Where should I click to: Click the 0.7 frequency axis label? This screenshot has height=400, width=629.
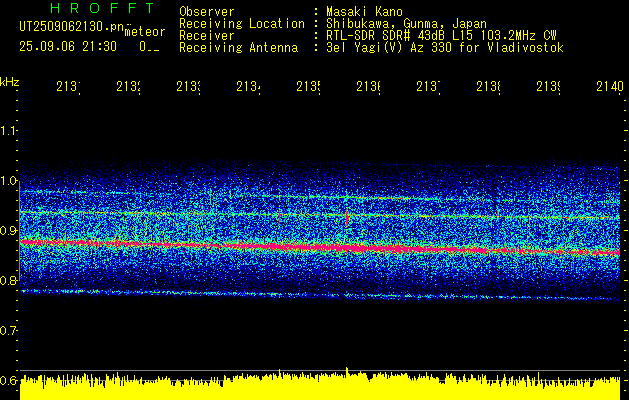click(8, 331)
